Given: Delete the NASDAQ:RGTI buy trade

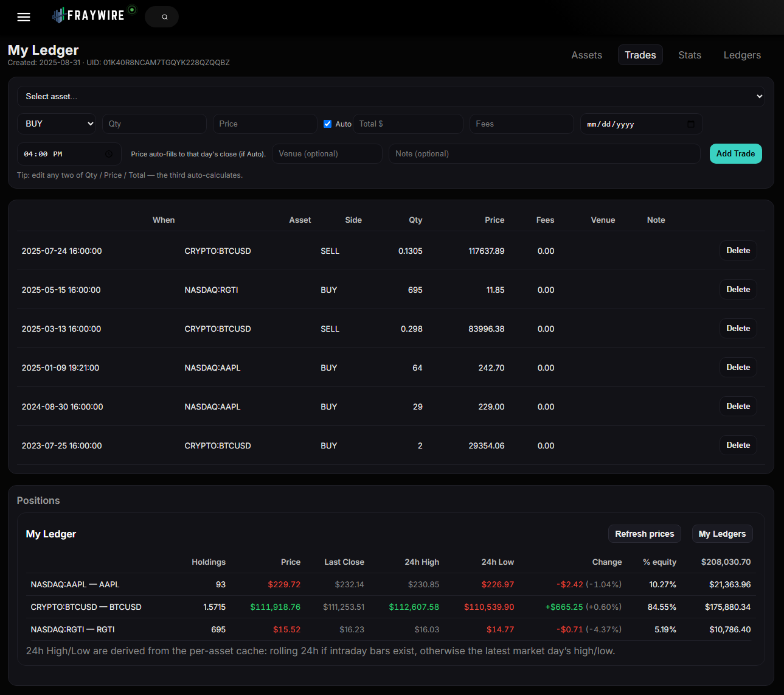Looking at the screenshot, I should pyautogui.click(x=738, y=290).
